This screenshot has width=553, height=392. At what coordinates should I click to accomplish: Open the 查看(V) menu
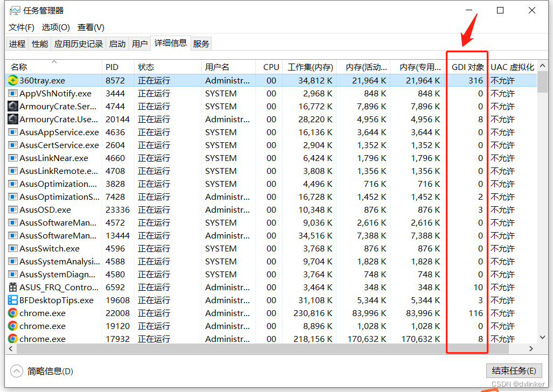[91, 27]
